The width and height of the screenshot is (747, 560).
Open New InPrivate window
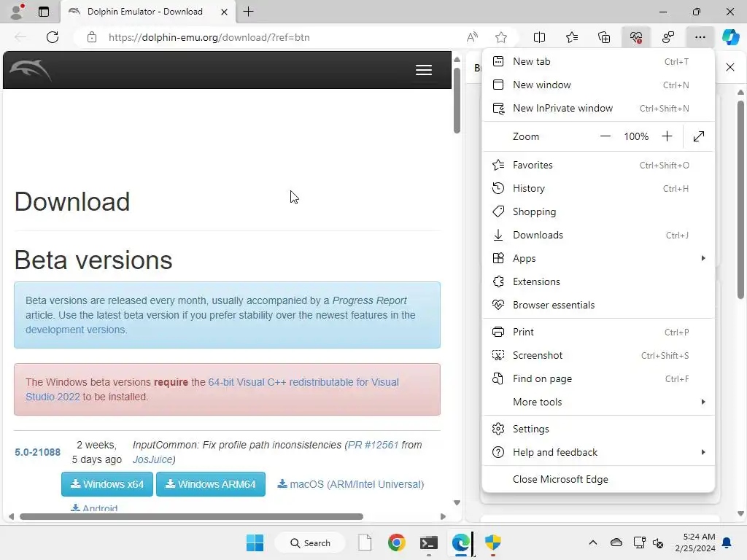(598, 108)
